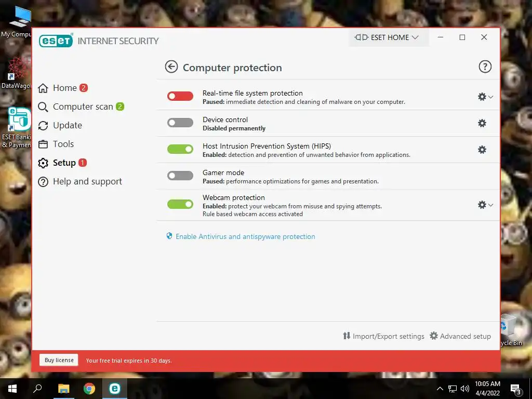Open gear settings for HIPS
Viewport: 532px width, 399px height.
coord(482,150)
